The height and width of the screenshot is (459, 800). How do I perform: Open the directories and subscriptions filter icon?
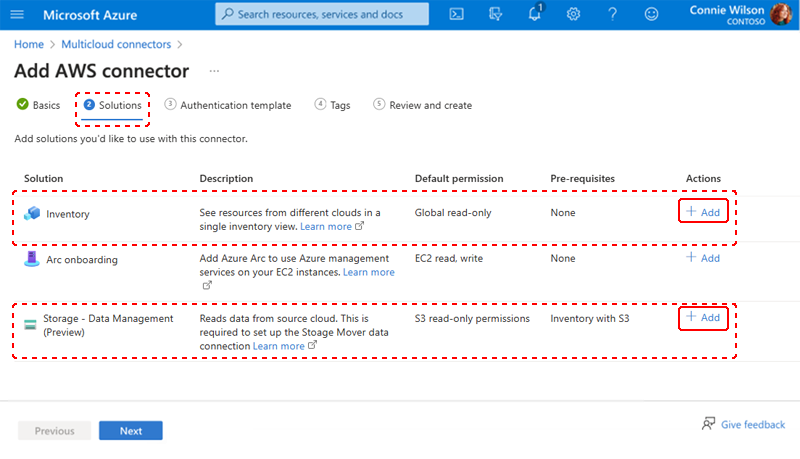coord(495,14)
